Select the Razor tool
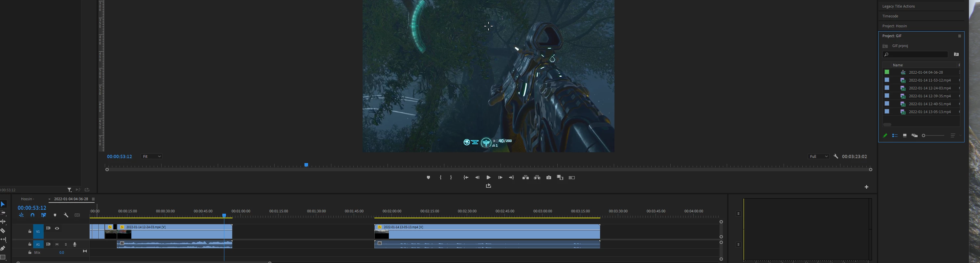 pos(3,231)
